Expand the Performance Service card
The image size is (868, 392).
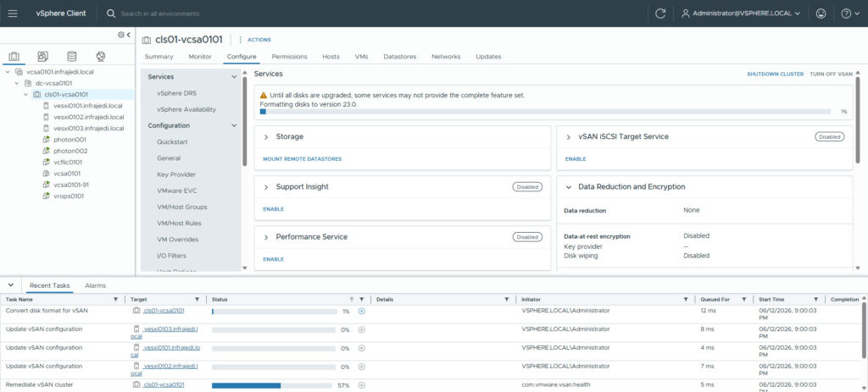pyautogui.click(x=265, y=236)
